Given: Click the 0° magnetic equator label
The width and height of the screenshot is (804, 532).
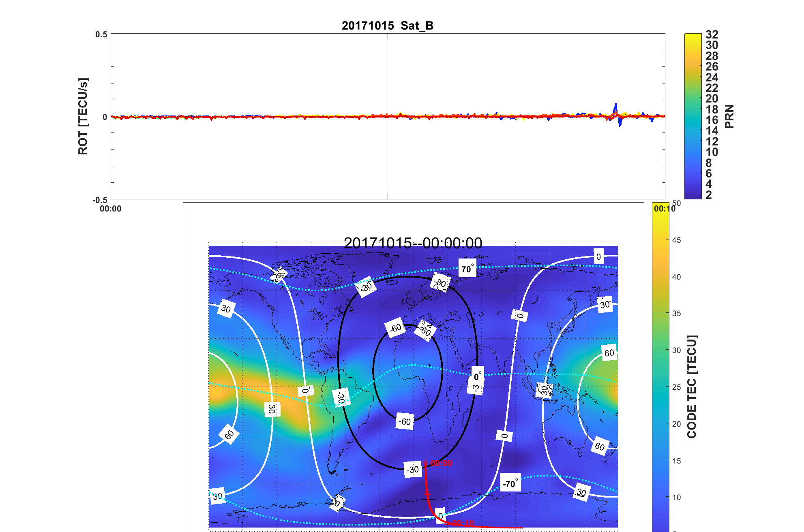Looking at the screenshot, I should (x=478, y=377).
